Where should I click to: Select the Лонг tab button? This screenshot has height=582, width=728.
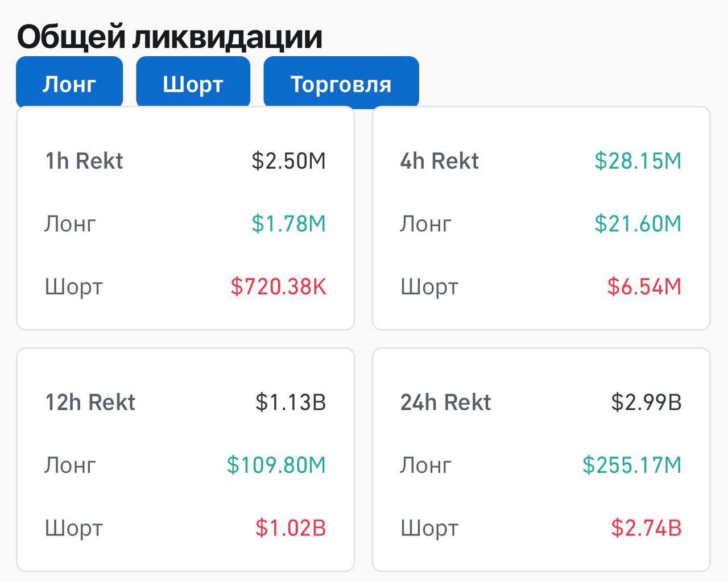pyautogui.click(x=69, y=82)
